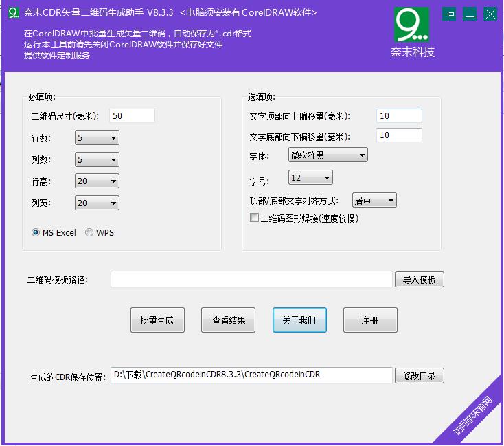This screenshot has width=504, height=446.
Task: Click the 修改目录 button
Action: click(x=419, y=376)
